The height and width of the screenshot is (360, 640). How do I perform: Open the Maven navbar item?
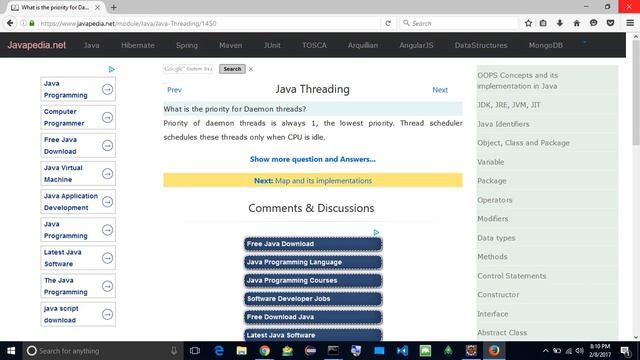pyautogui.click(x=230, y=45)
